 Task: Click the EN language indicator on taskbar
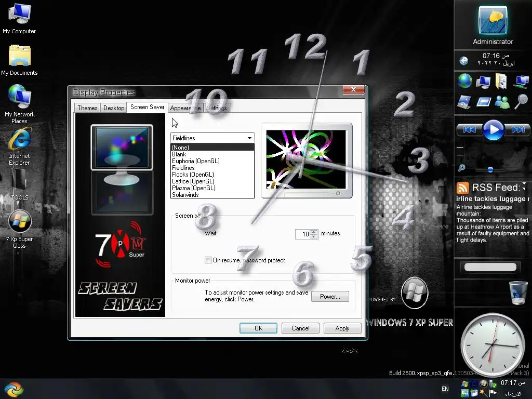click(x=445, y=389)
